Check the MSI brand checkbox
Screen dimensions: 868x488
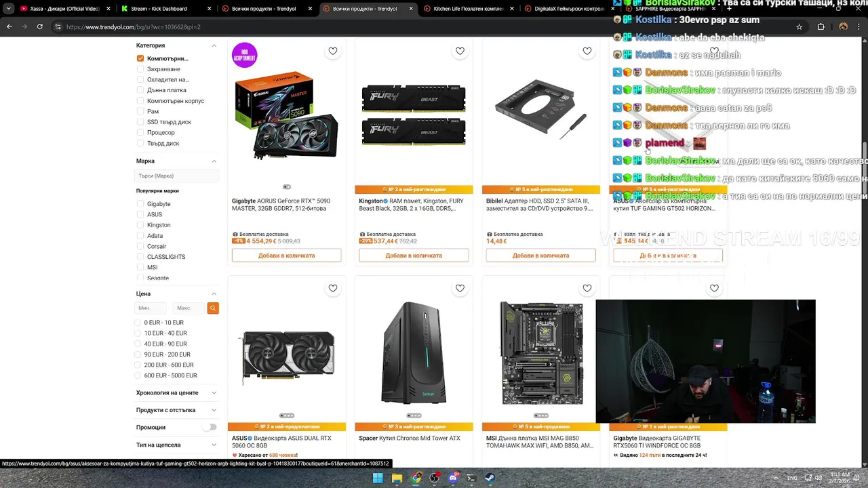[x=140, y=267]
